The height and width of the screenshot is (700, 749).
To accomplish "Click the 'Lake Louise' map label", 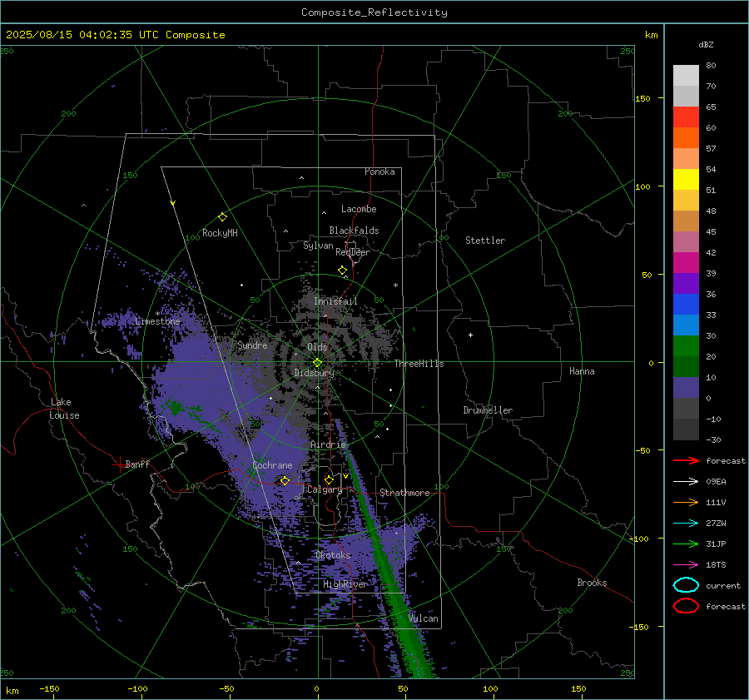I will (64, 409).
